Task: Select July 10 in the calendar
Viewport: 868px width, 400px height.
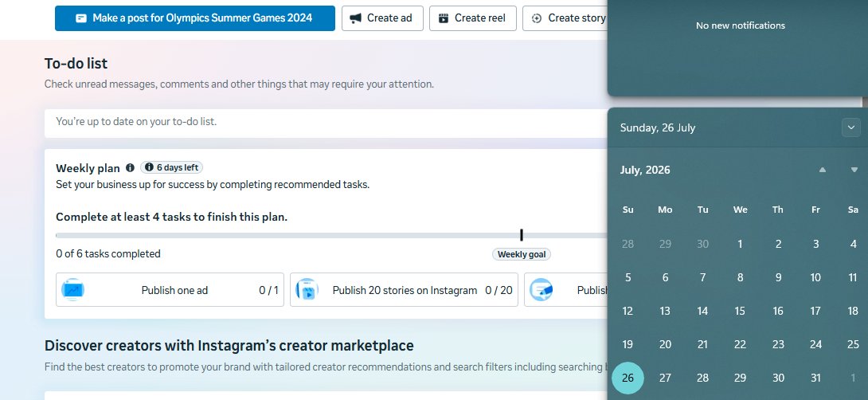Action: (816, 277)
